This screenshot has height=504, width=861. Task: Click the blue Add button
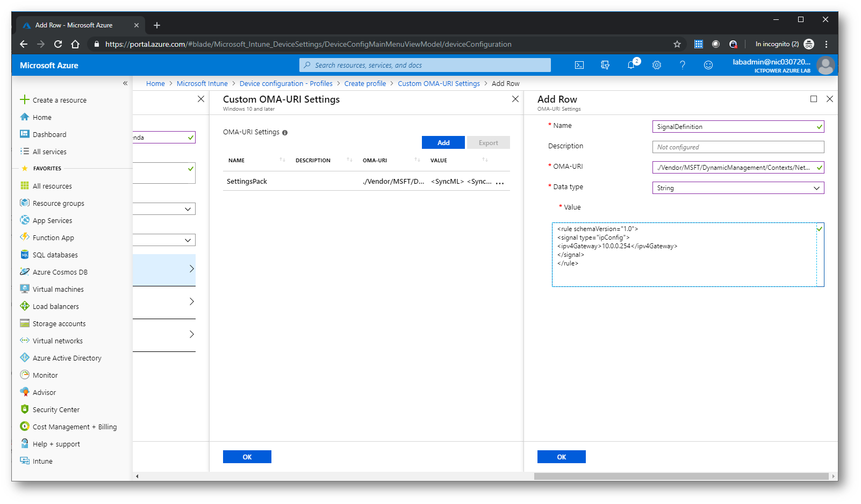click(443, 142)
